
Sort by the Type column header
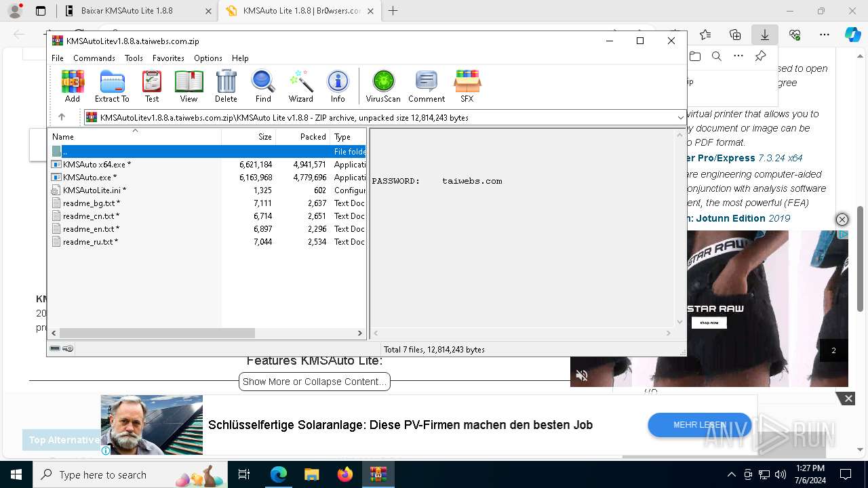(348, 137)
